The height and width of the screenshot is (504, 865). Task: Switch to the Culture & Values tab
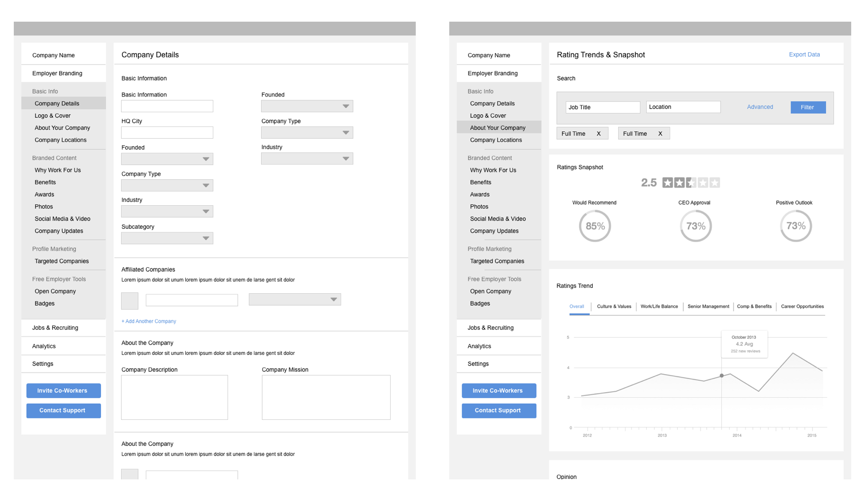(614, 307)
